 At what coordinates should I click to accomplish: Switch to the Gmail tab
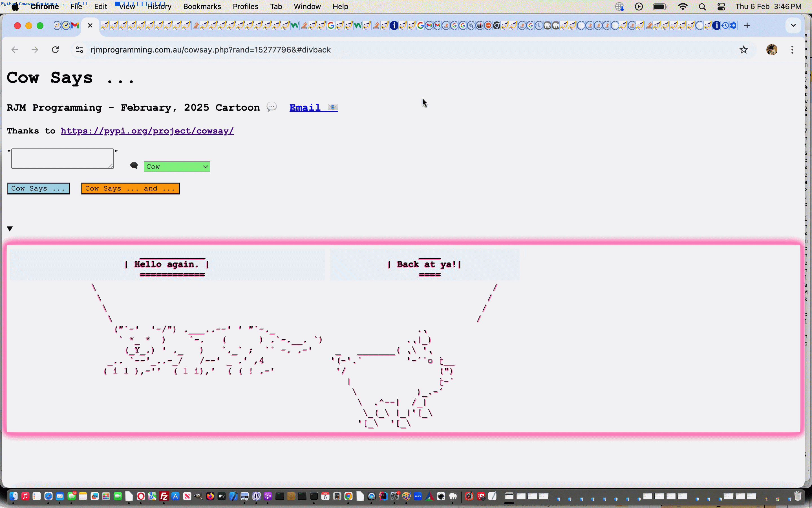pyautogui.click(x=75, y=25)
